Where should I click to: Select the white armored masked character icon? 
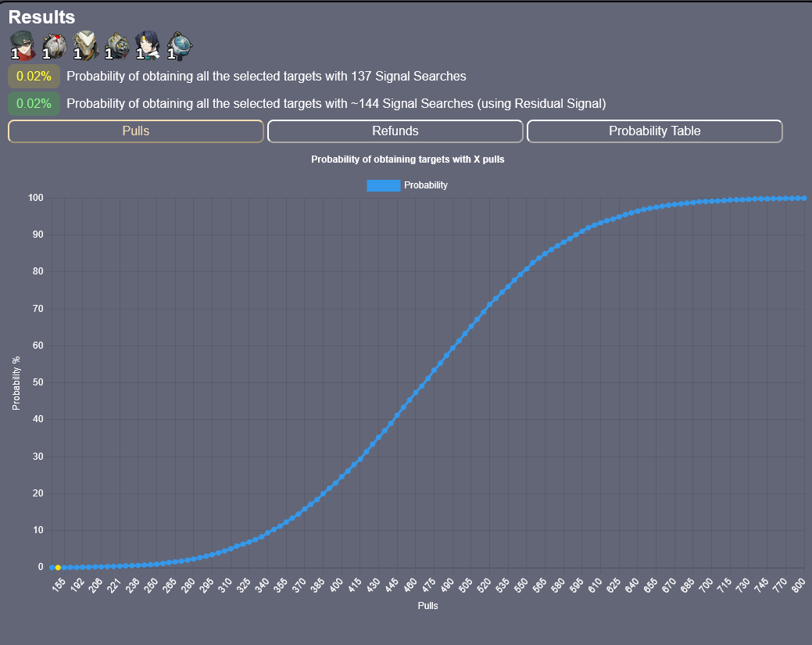(85, 45)
